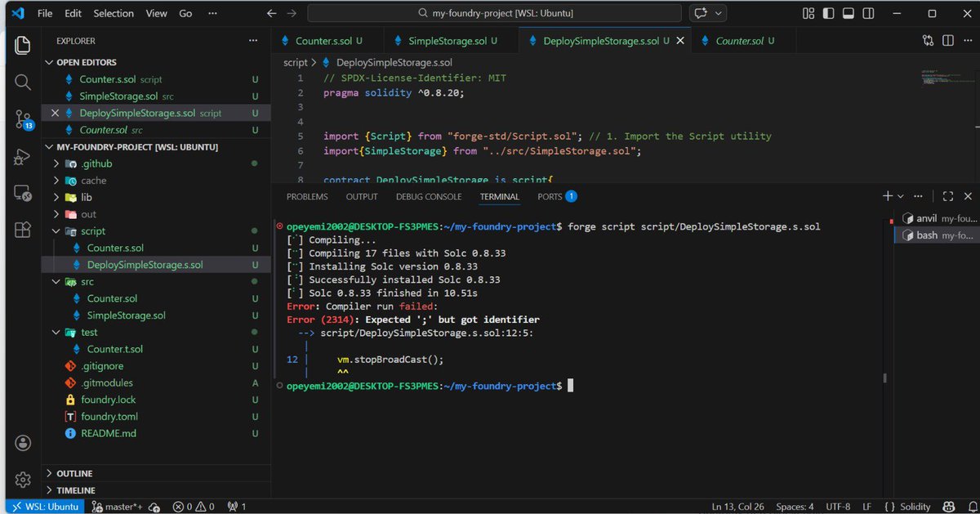Click errors and warnings count in status bar
The height and width of the screenshot is (514, 980).
coord(194,507)
